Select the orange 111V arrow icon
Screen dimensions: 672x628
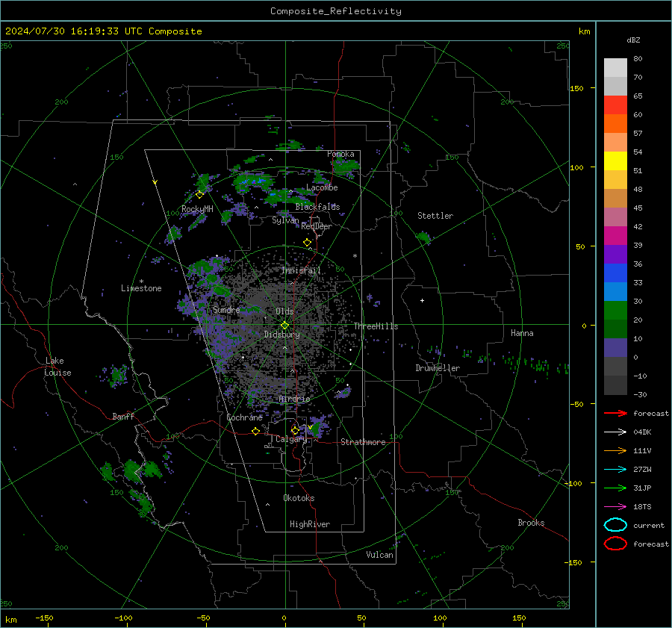[x=615, y=450]
